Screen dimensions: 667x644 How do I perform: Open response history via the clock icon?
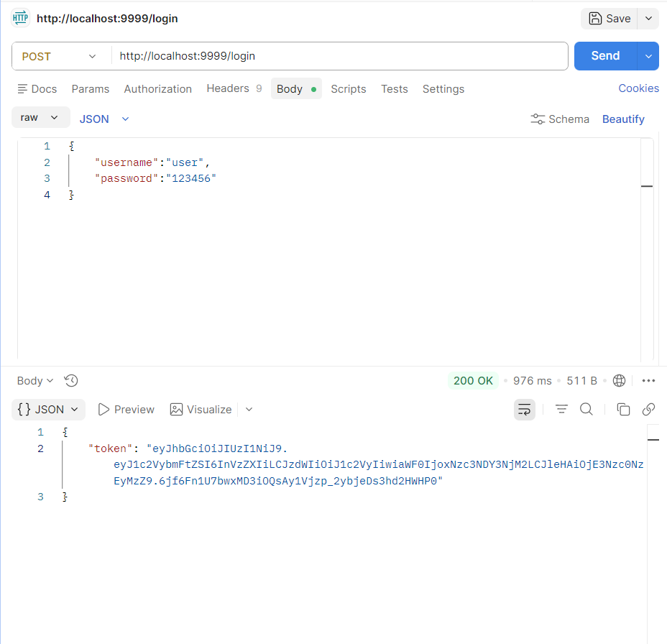[70, 381]
